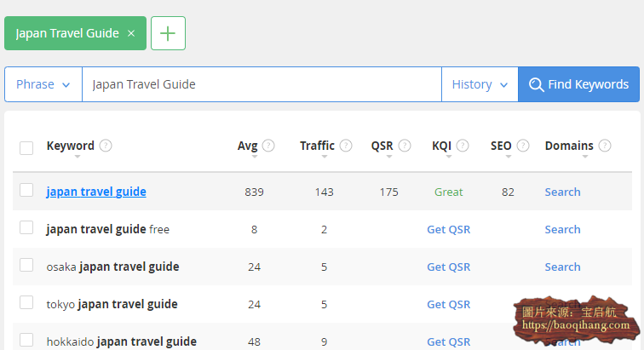Select the osaka japan travel guide checkbox
The width and height of the screenshot is (644, 350).
point(26,266)
